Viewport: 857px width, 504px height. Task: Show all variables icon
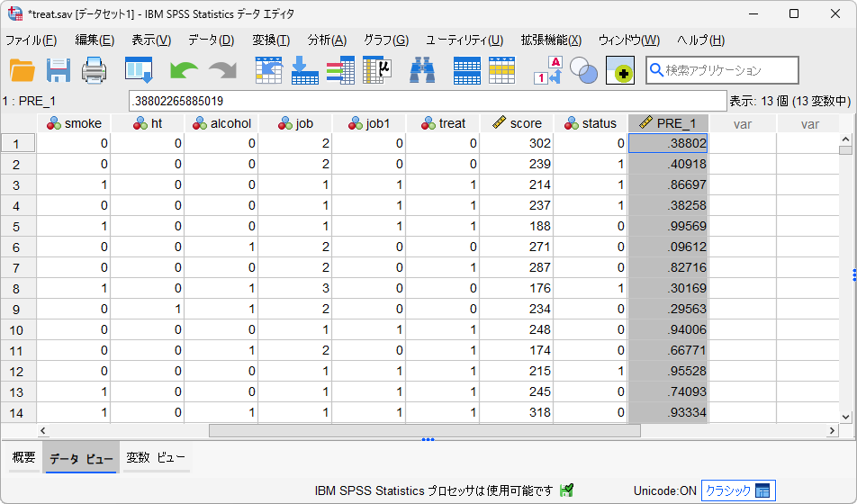620,70
